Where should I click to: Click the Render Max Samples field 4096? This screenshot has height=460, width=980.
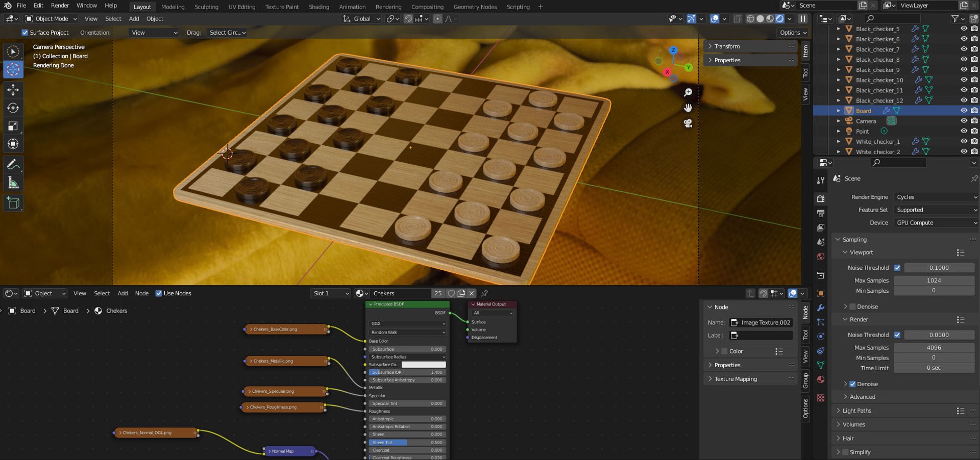coord(934,348)
